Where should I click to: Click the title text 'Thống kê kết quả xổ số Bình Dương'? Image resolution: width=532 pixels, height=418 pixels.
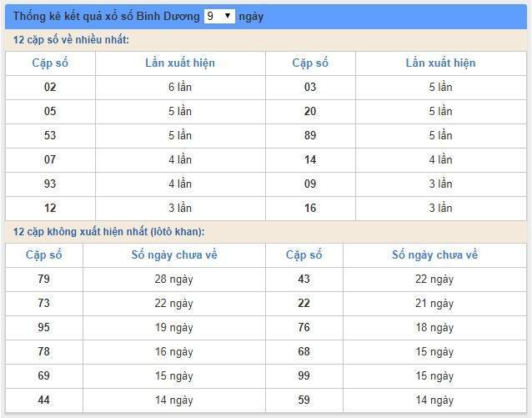coord(106,16)
